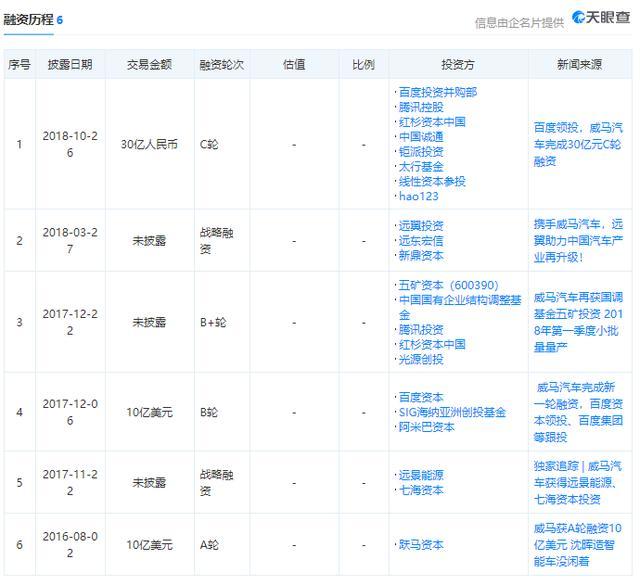Select the date cell 2018-03-27
Screen dimensions: 640x585
pyautogui.click(x=70, y=240)
